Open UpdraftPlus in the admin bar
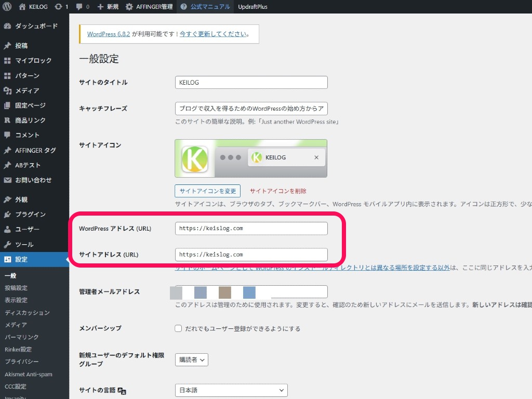 point(252,6)
